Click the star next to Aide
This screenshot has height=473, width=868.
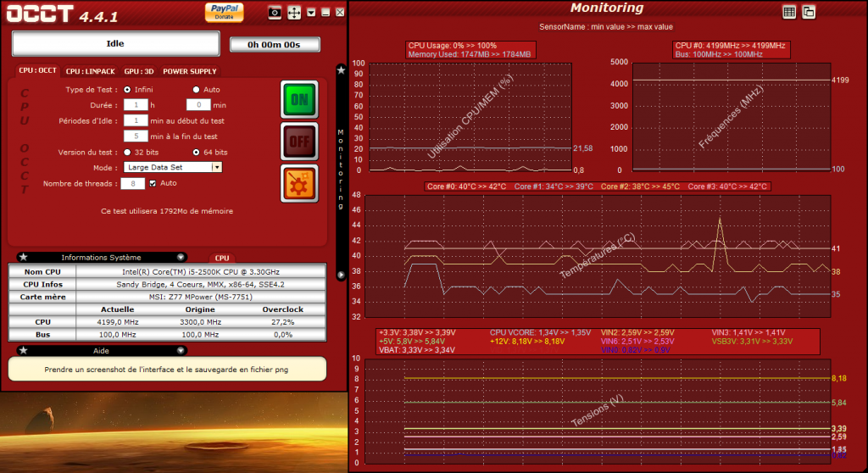pos(23,351)
